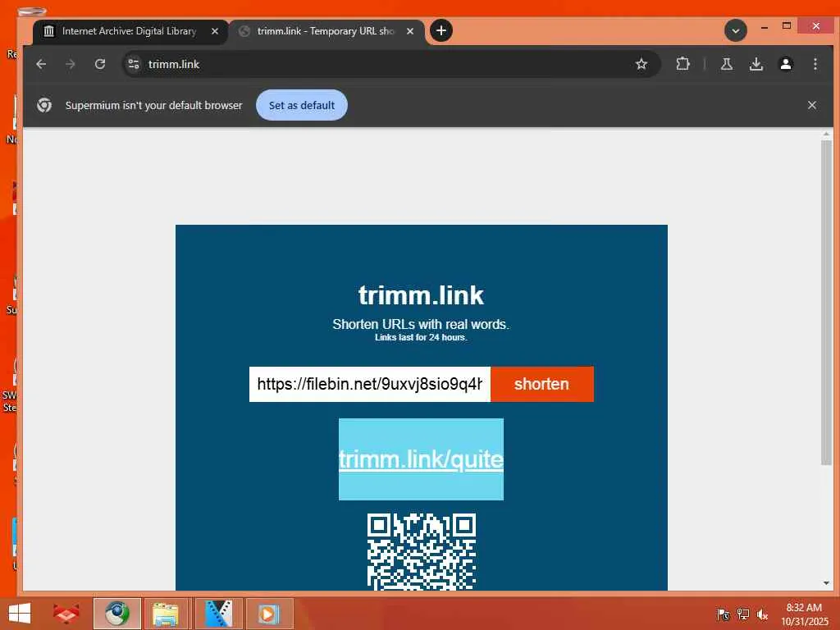Screen dimensions: 840x630
Task: Click the Set as default button
Action: coord(302,105)
